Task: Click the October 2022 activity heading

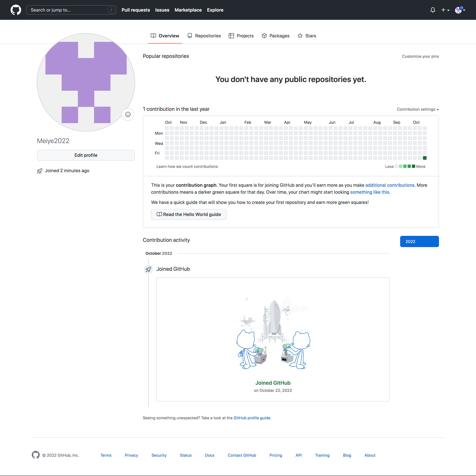Action: click(x=159, y=253)
